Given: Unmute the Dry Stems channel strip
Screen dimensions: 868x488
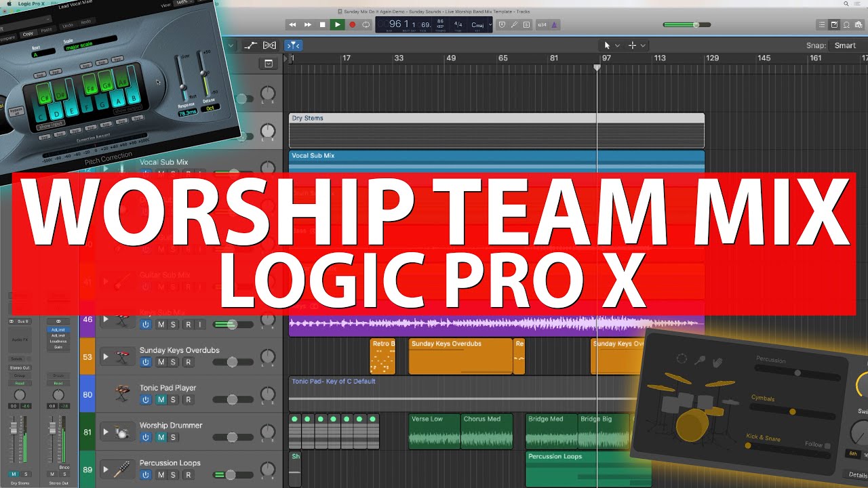Looking at the screenshot, I should point(14,474).
